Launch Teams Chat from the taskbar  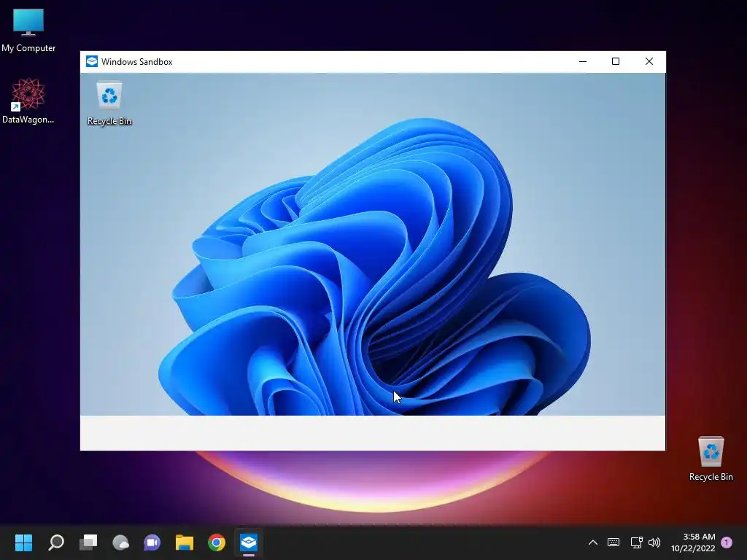click(x=152, y=542)
